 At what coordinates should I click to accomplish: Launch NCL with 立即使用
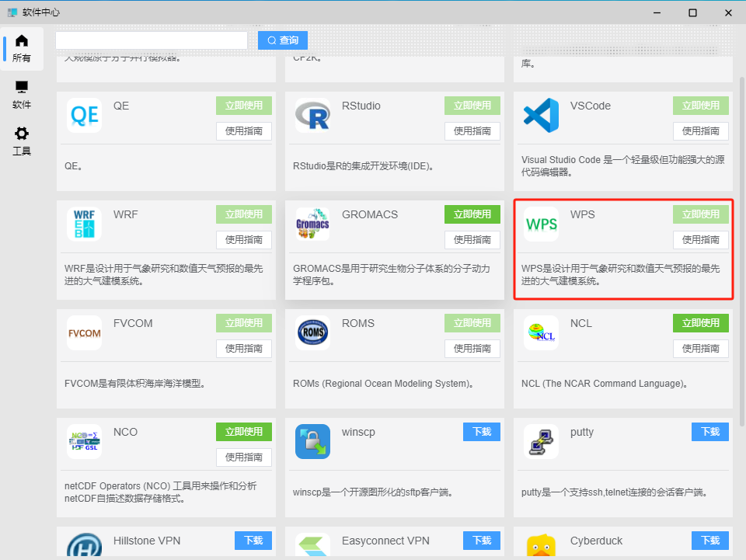(700, 323)
